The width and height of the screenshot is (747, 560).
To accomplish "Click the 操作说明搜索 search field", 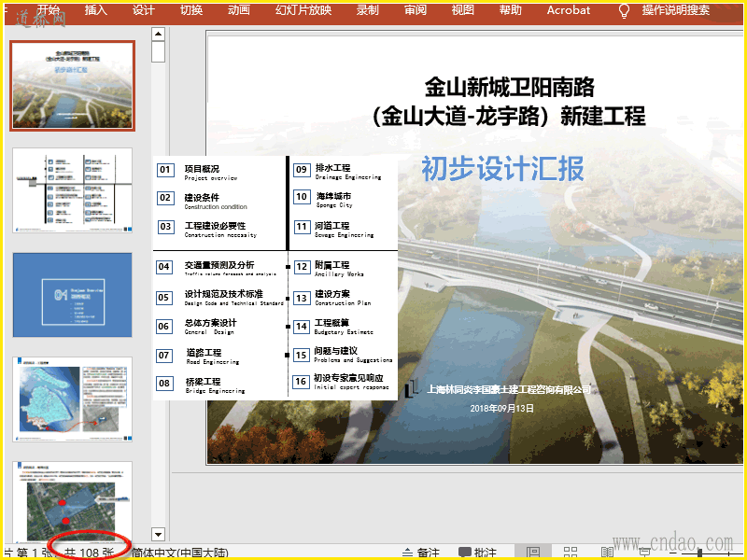I will (675, 10).
